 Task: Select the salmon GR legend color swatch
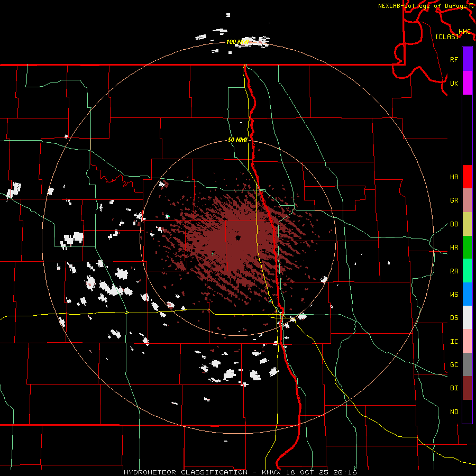[467, 200]
